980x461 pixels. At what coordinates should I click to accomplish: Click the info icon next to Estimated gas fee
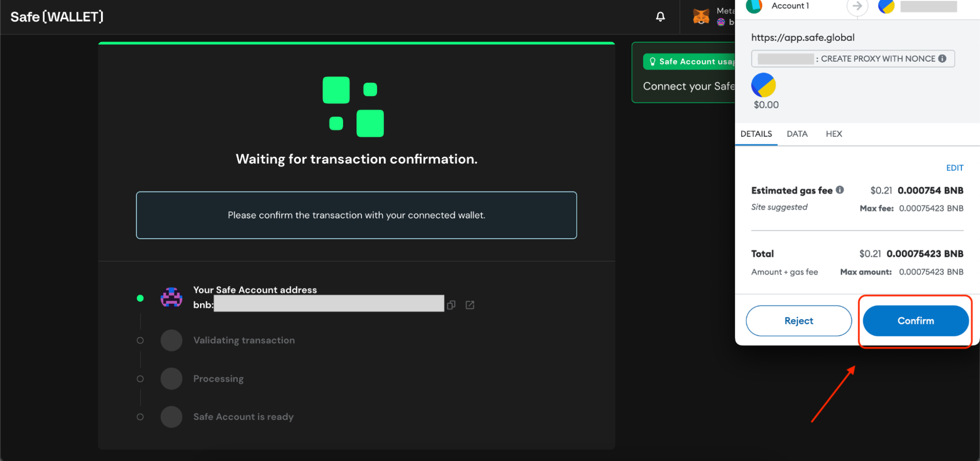pyautogui.click(x=840, y=190)
